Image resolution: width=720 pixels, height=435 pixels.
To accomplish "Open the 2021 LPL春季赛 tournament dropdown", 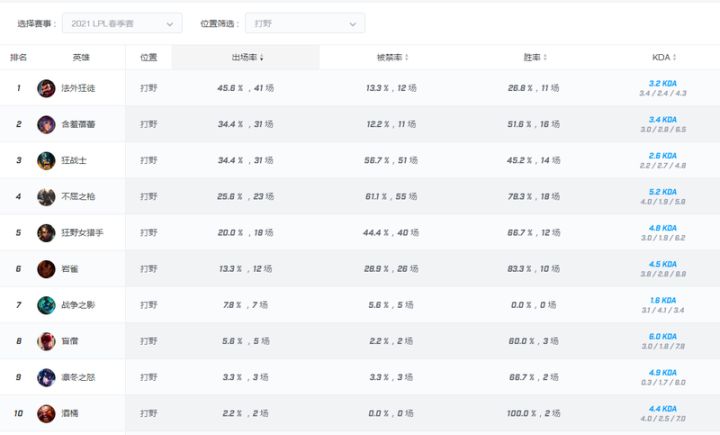I will [x=122, y=22].
